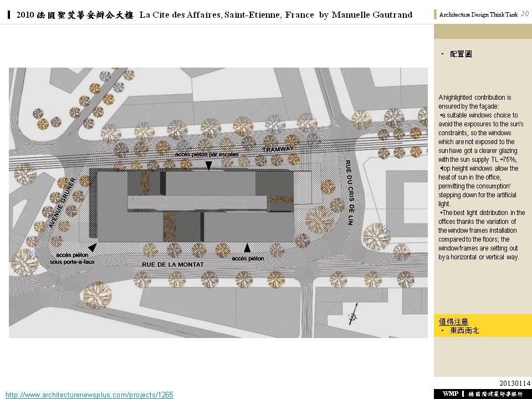Viewport: 532px width, 399px height.
Task: Click the arrow marking 'sous porte-a-faux' access
Action: click(92, 248)
